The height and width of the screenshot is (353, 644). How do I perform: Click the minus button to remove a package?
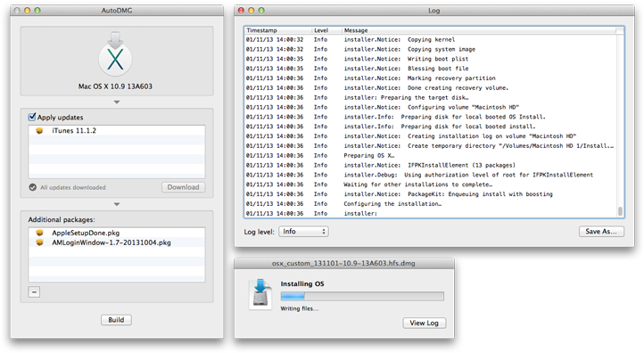click(34, 292)
